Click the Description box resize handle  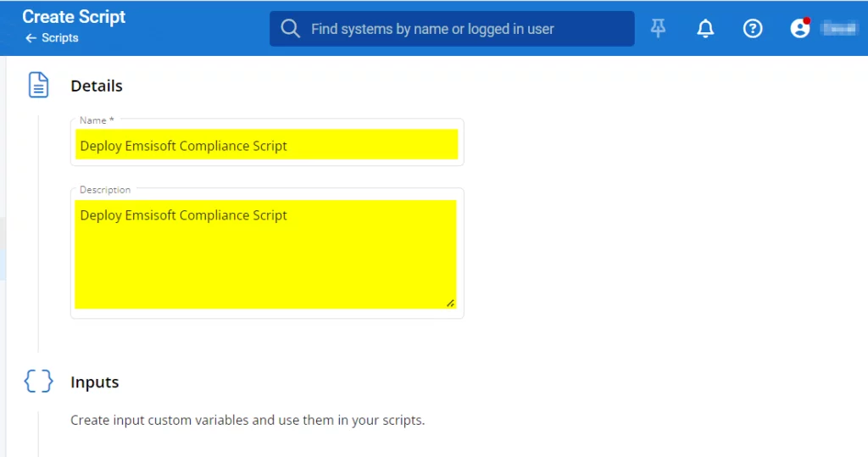(450, 303)
